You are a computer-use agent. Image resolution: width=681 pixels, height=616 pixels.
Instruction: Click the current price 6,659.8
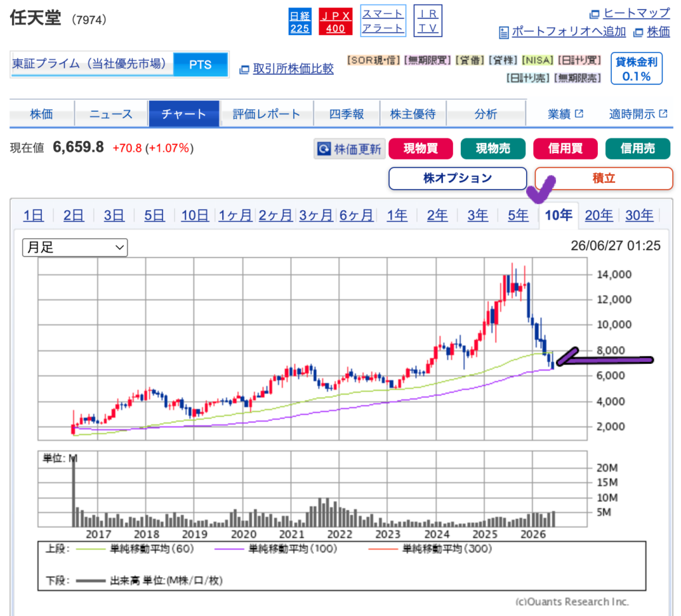78,147
